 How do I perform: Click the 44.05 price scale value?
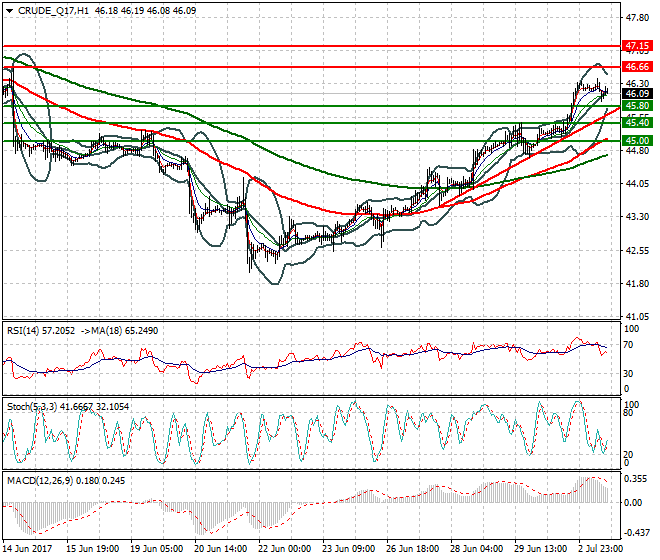coord(637,184)
